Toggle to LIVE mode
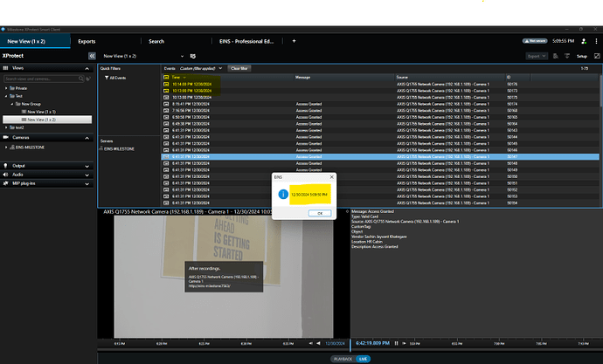 tap(363, 358)
